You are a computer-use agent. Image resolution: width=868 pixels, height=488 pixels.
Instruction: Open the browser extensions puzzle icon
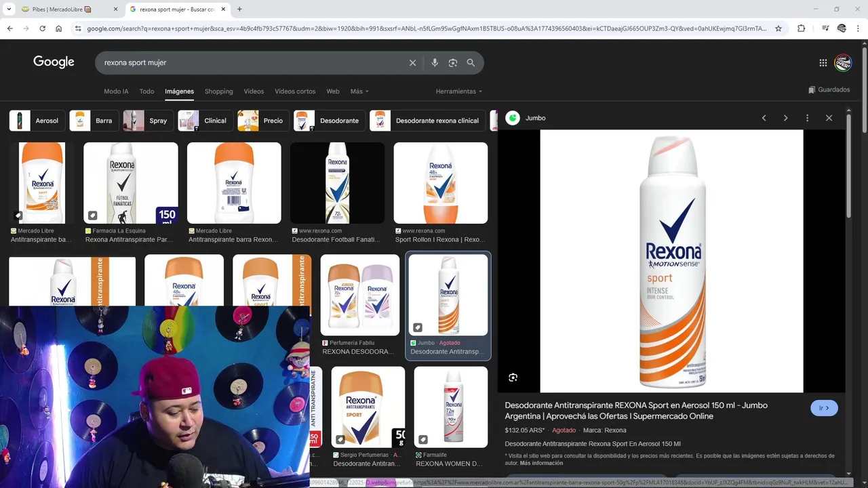(801, 28)
